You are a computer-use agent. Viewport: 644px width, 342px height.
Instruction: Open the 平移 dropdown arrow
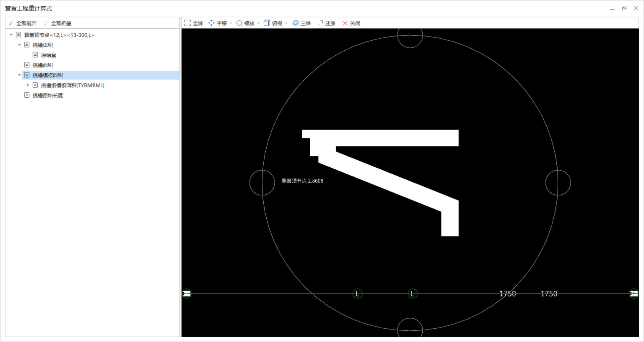click(231, 23)
